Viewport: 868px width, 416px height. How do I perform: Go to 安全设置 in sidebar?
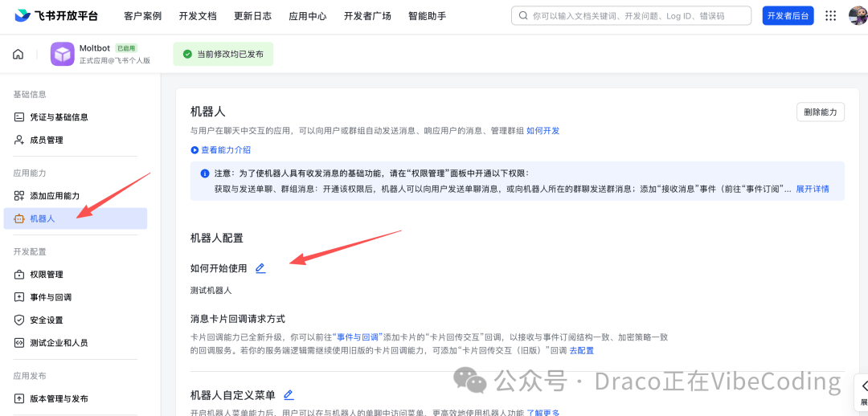(x=46, y=320)
